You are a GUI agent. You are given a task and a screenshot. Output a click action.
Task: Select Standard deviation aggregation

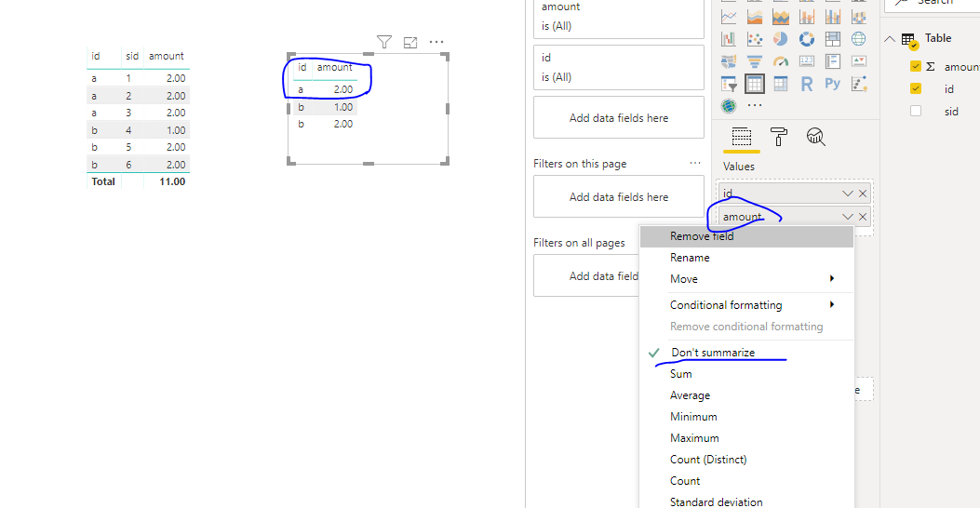(x=747, y=501)
